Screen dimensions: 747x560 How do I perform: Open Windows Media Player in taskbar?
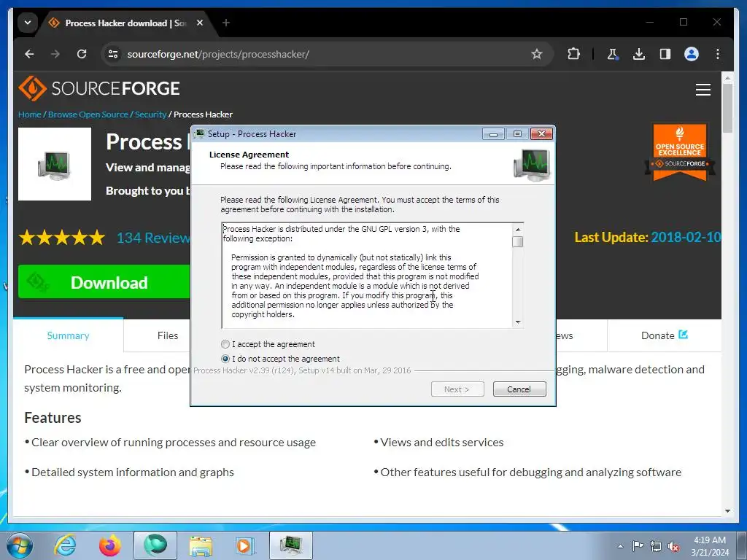point(245,545)
